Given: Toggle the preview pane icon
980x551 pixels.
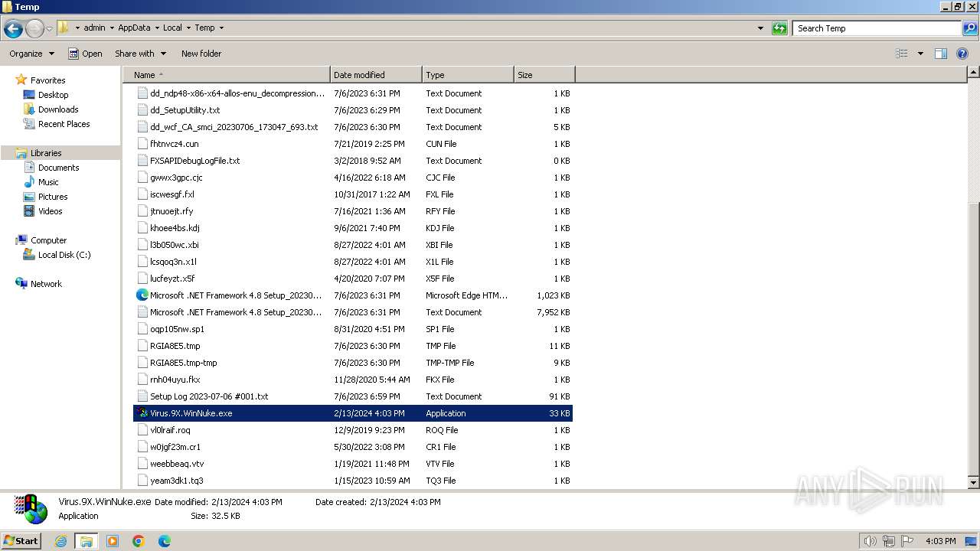Looking at the screenshot, I should click(941, 54).
